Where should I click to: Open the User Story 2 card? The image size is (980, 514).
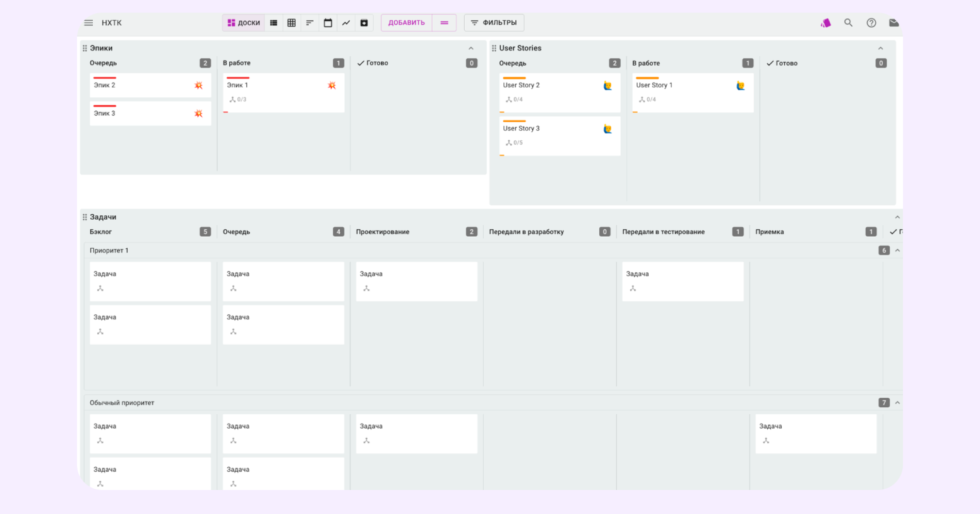(x=559, y=93)
